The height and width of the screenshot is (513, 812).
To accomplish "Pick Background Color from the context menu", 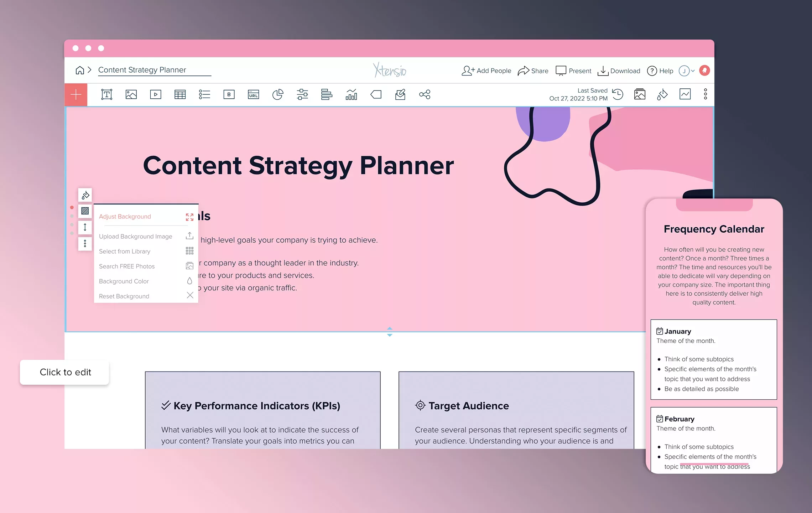I will pyautogui.click(x=124, y=281).
